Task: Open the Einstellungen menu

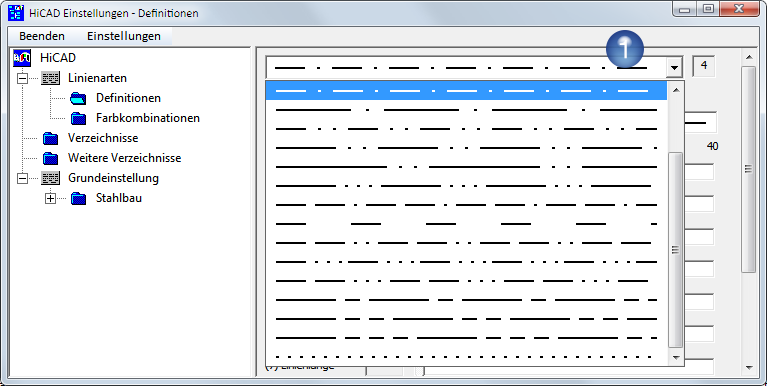Action: 124,36
